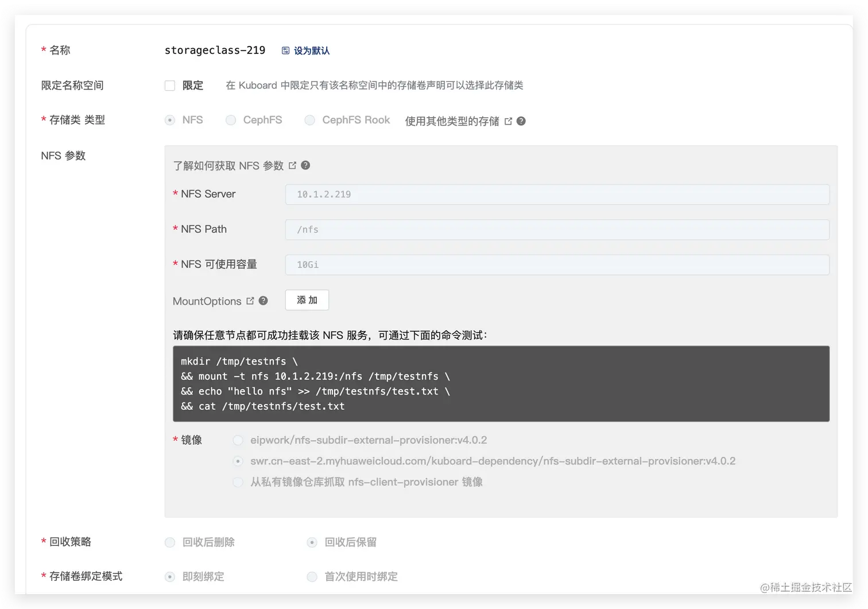Click the MountOptions label text
The height and width of the screenshot is (609, 868).
coord(207,301)
